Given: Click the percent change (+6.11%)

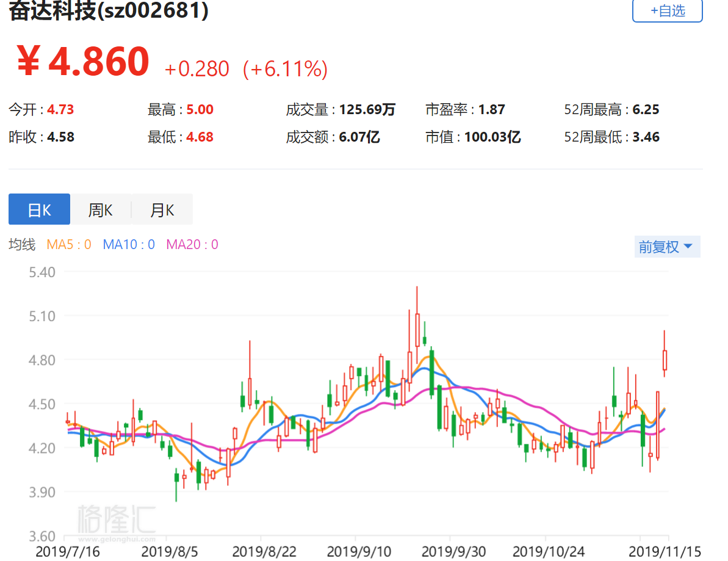Looking at the screenshot, I should click(286, 69).
